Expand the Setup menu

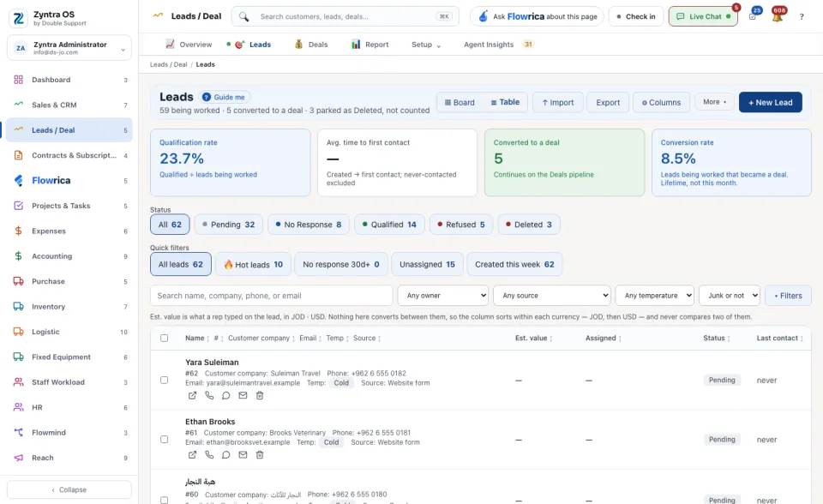426,45
